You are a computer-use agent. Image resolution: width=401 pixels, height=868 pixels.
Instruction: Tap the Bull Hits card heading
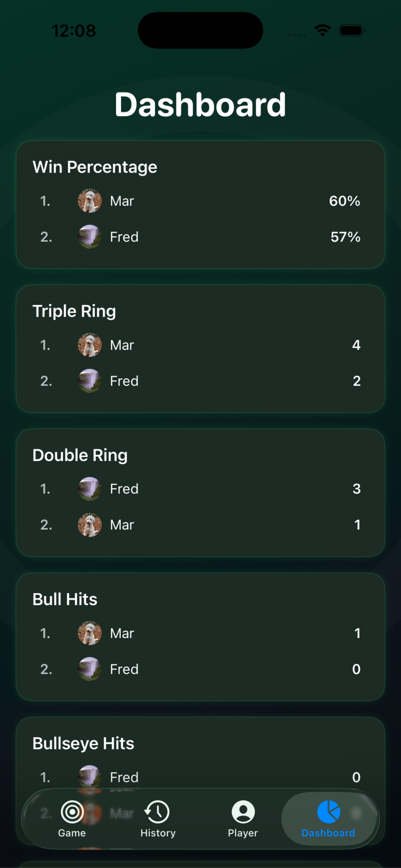[x=65, y=599]
